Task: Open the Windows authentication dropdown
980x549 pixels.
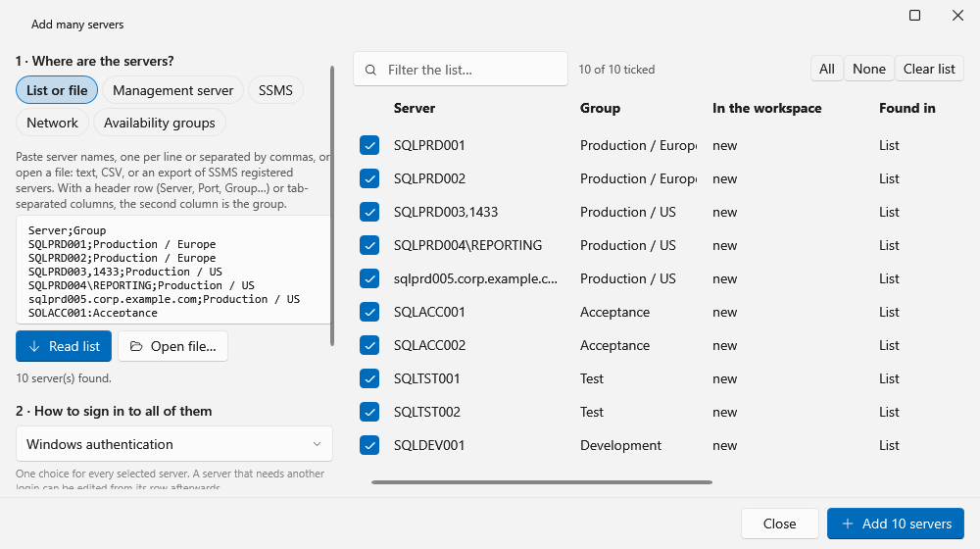Action: click(x=173, y=444)
